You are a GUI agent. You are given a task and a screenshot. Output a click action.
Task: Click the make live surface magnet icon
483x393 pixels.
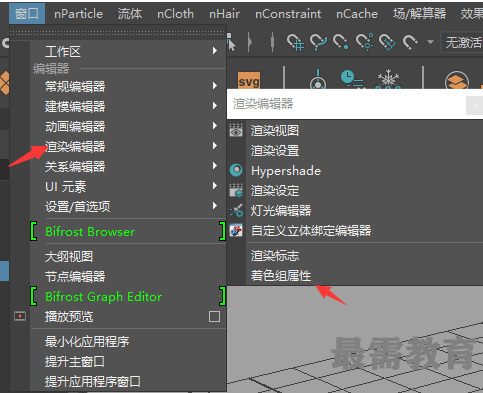coord(410,42)
